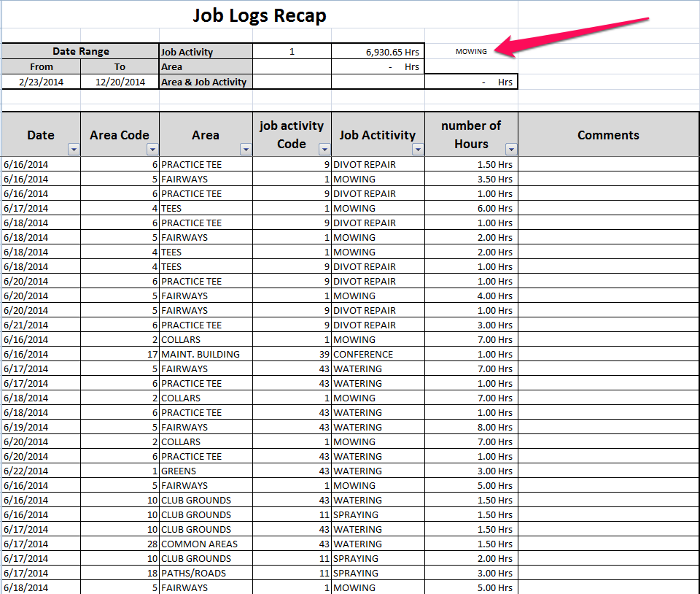Click the Area Code column header text

coord(119,135)
